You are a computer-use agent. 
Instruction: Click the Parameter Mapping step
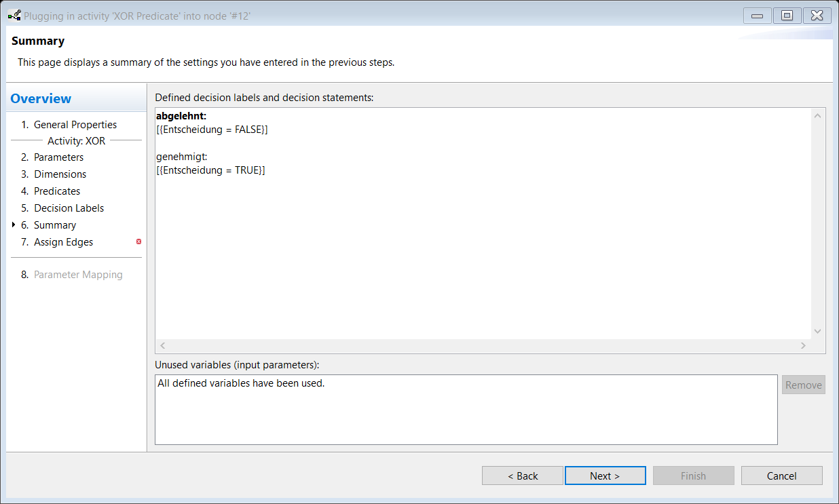(x=72, y=275)
